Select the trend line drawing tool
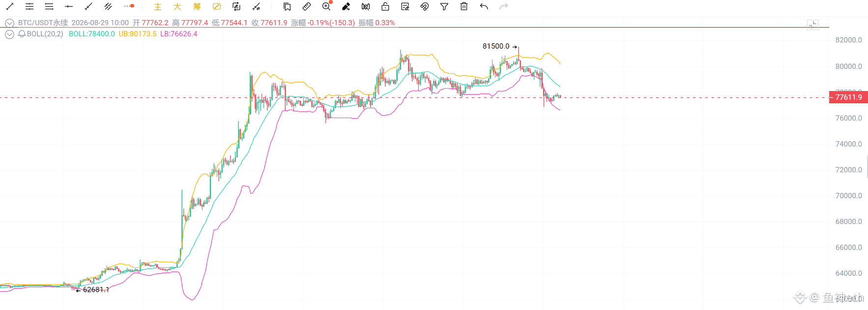 click(10, 6)
